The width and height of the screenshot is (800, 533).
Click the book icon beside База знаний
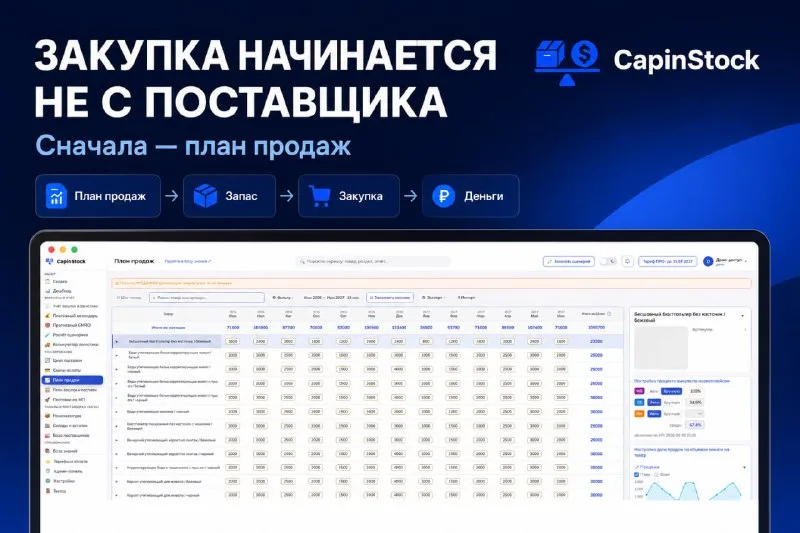47,451
